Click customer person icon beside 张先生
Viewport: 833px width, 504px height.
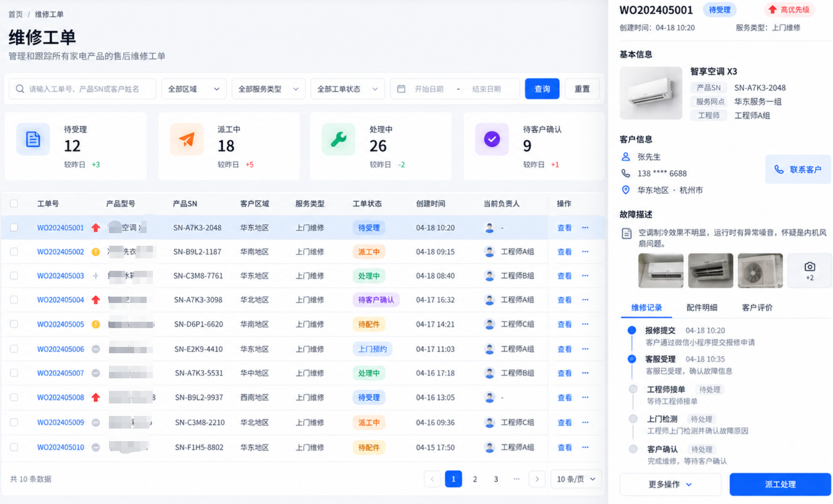tap(626, 157)
